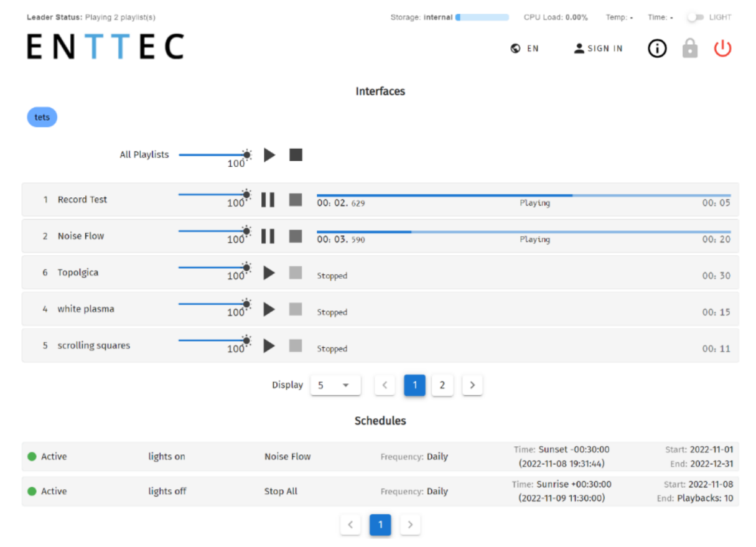Click the Topolgica playlist name
The height and width of the screenshot is (547, 756).
point(78,273)
